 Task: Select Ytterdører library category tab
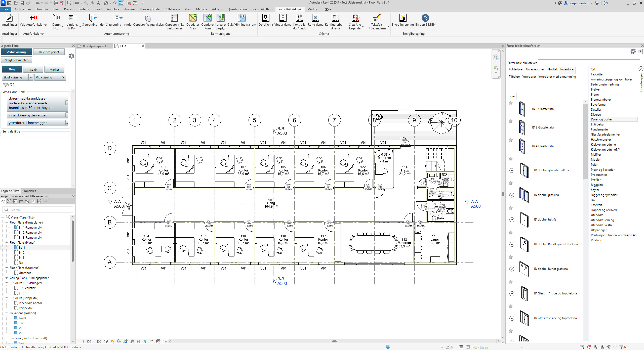pos(529,76)
